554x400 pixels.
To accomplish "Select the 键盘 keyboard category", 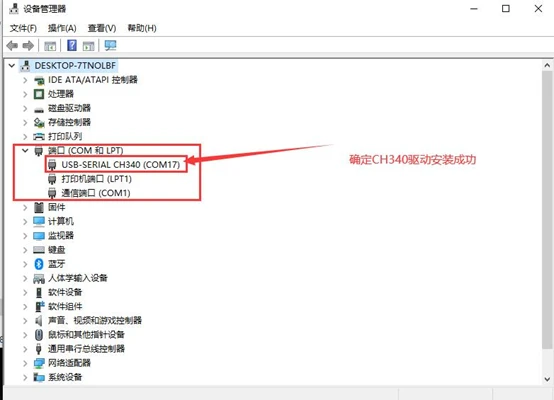I will coord(57,250).
